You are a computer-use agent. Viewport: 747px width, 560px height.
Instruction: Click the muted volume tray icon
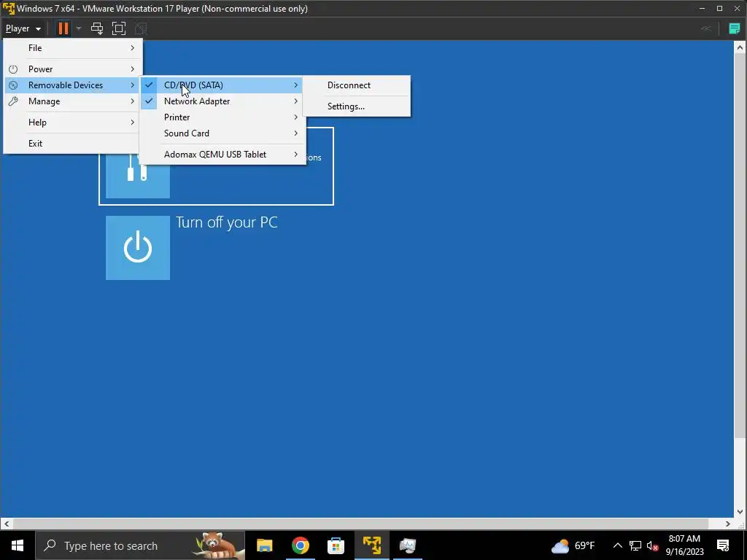(x=653, y=545)
